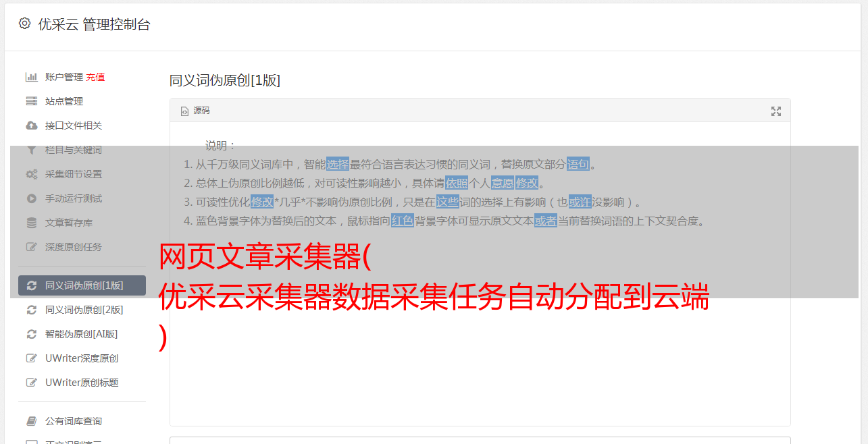Select 智能伪原创[AI版] in sidebar

coord(82,334)
